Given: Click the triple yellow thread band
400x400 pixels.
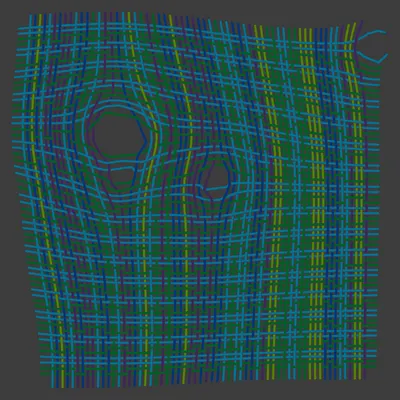Looking at the screenshot, I should (313, 200).
